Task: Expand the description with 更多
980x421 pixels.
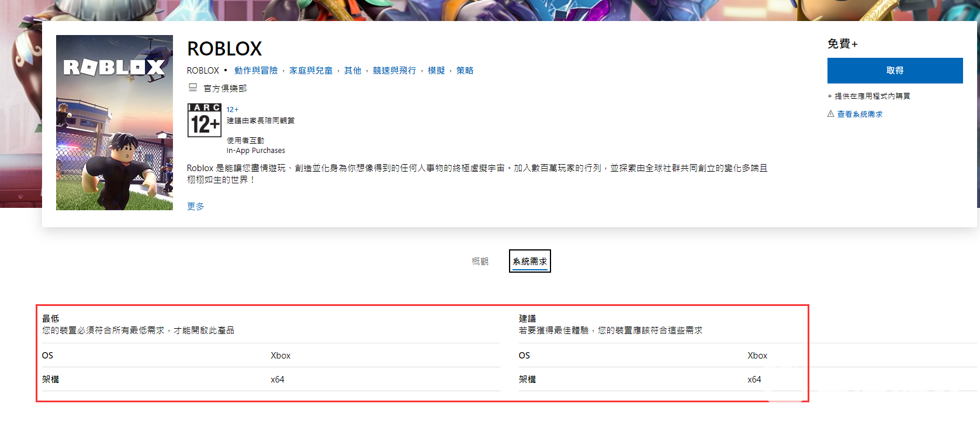Action: pyautogui.click(x=195, y=207)
